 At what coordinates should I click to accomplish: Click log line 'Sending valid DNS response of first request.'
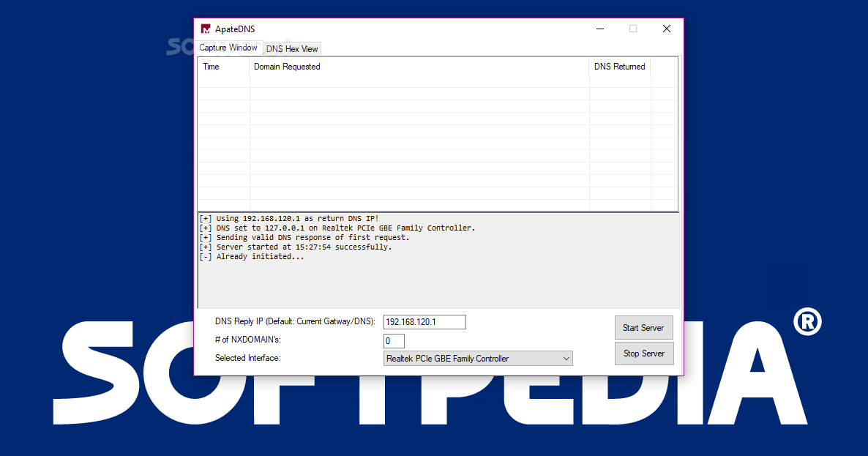pos(304,237)
